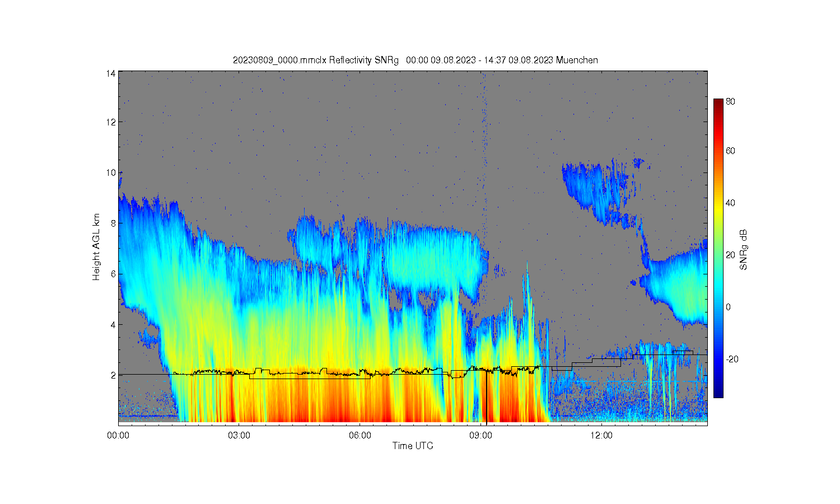The image size is (840, 504).
Task: Click the dark red top of the colorbar
Action: (x=718, y=102)
